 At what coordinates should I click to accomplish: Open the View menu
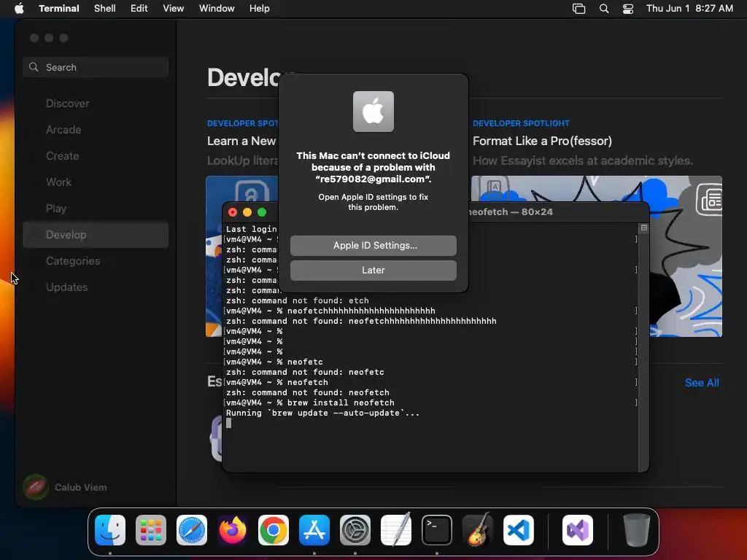pos(174,8)
